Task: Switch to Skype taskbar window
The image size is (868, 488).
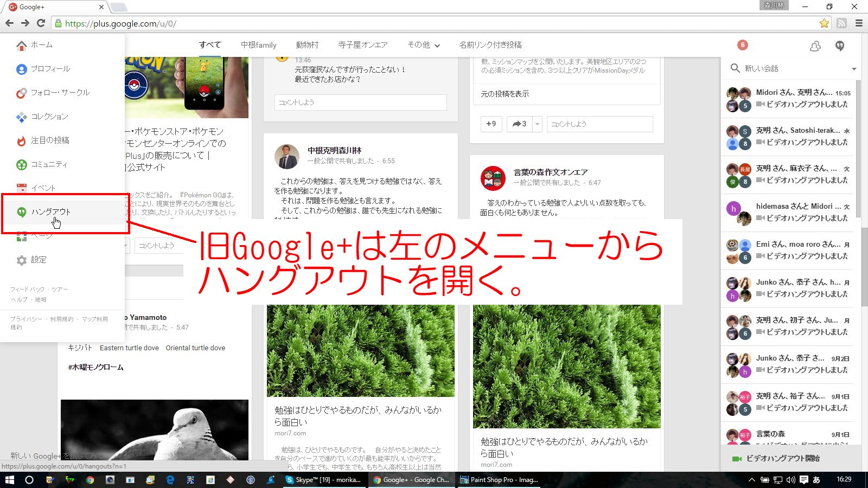Action: pos(324,480)
